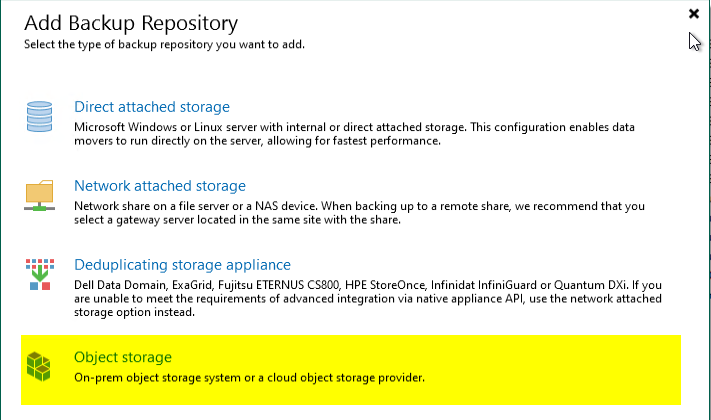Click the 'are unable to meet the requirements' line
The image size is (711, 420).
(368, 298)
